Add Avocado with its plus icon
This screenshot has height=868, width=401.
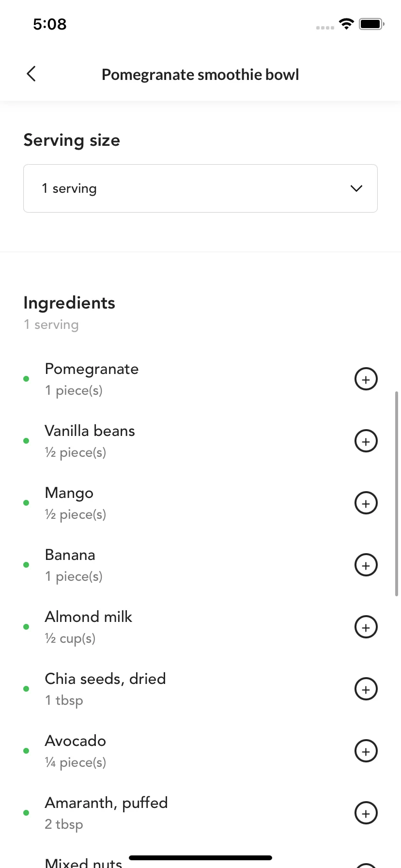(x=366, y=751)
